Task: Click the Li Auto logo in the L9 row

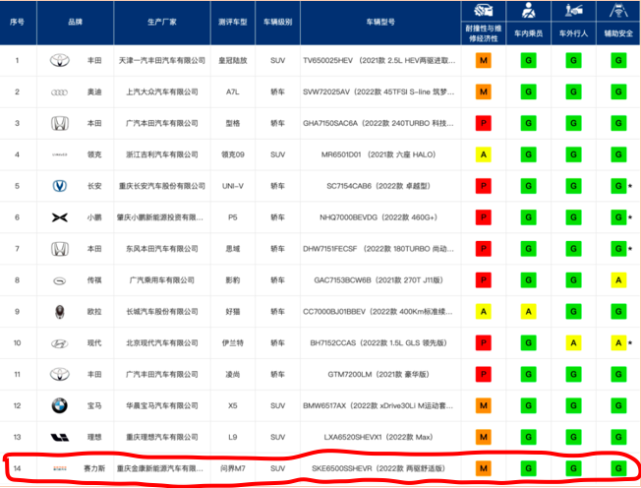Action: click(60, 438)
